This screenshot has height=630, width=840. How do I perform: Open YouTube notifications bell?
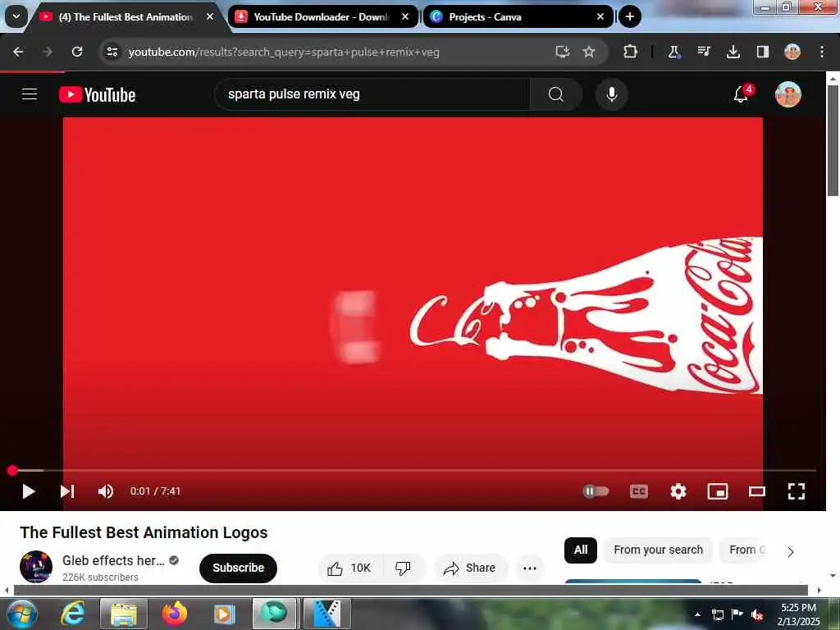[x=742, y=94]
